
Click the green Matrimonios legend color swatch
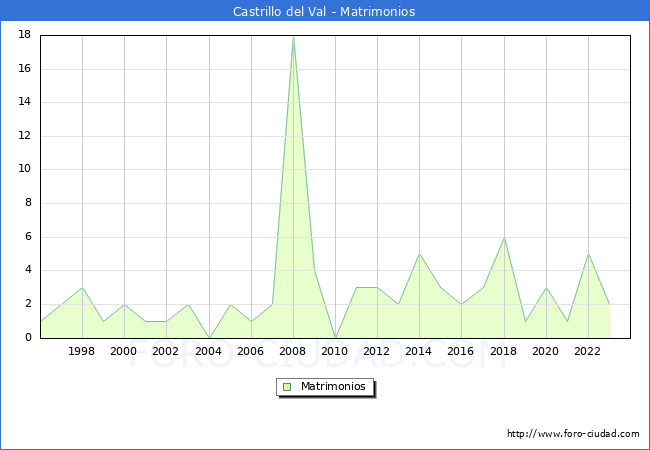[x=287, y=387]
